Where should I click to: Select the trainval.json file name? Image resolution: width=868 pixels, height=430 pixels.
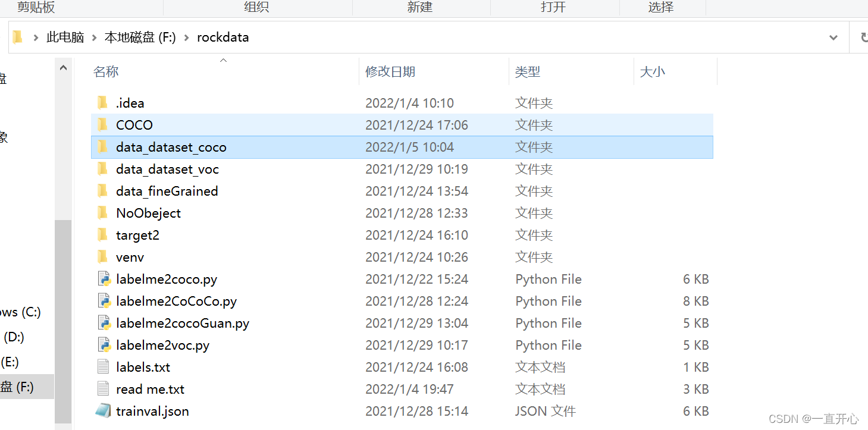point(152,412)
